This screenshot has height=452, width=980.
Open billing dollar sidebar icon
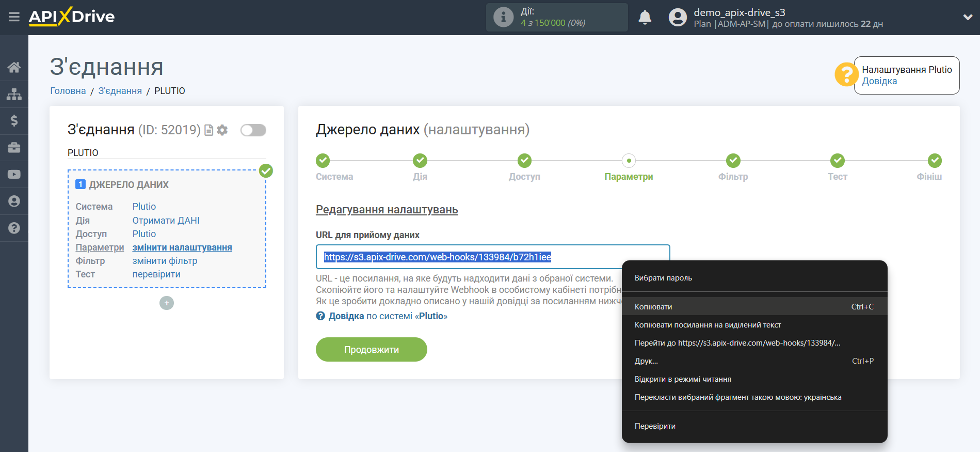14,121
